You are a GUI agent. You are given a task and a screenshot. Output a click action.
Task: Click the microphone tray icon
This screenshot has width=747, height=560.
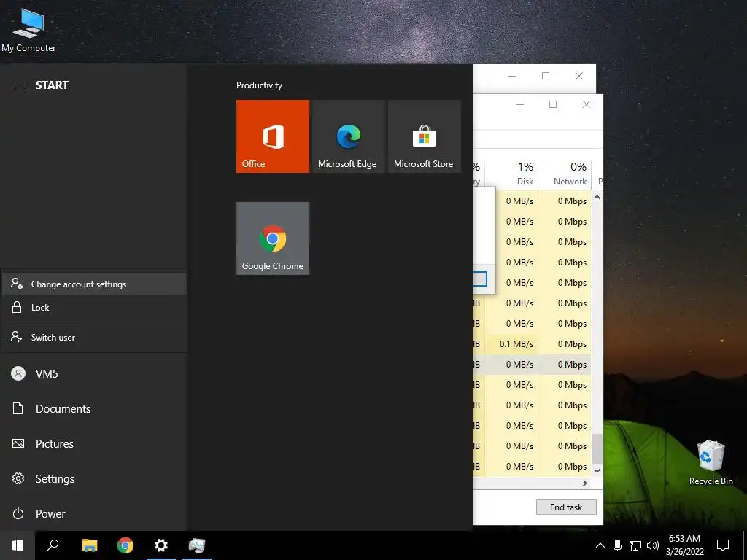coord(617,545)
